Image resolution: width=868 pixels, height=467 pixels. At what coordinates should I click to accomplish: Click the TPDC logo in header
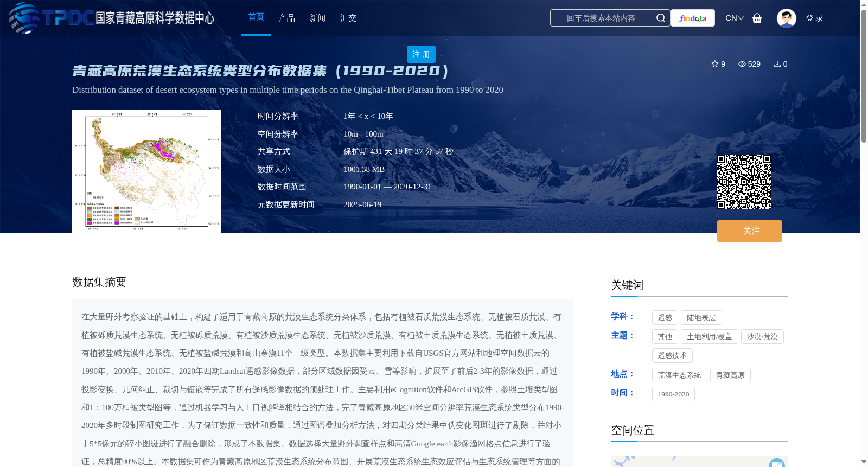coord(112,18)
